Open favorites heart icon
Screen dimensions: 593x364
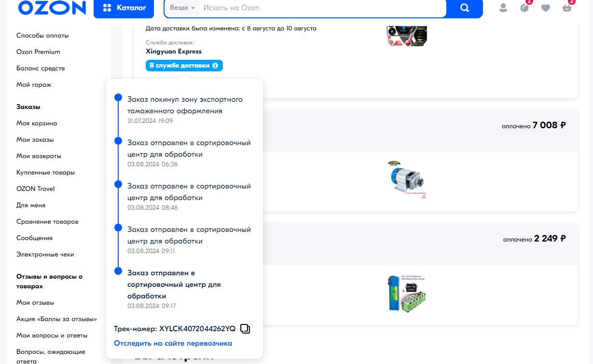(546, 8)
